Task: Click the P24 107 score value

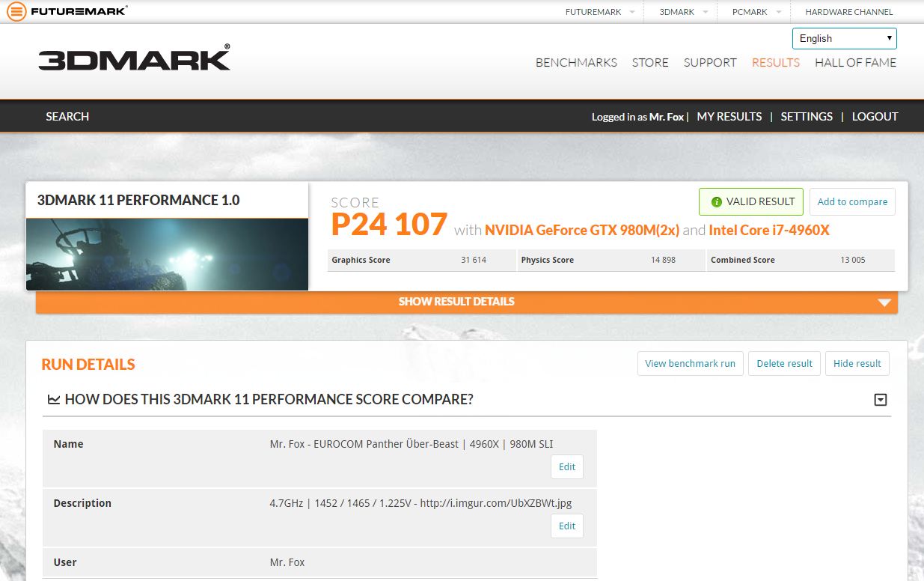Action: point(389,225)
